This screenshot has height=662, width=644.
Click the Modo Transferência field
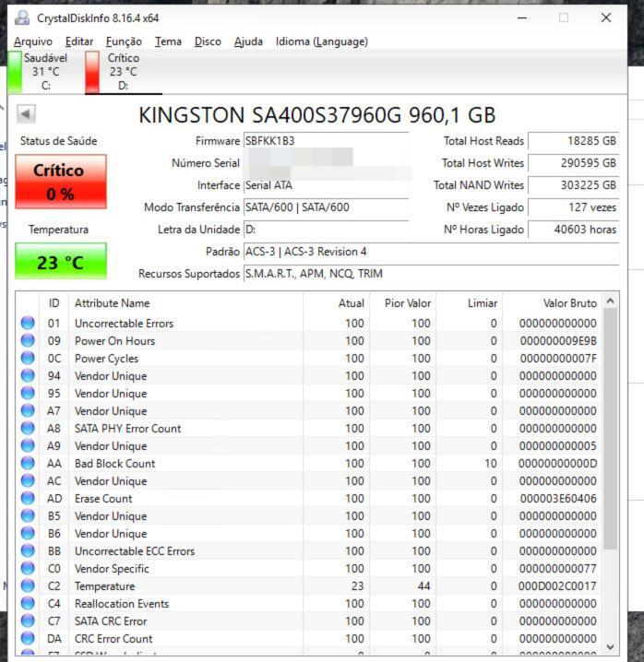point(326,207)
